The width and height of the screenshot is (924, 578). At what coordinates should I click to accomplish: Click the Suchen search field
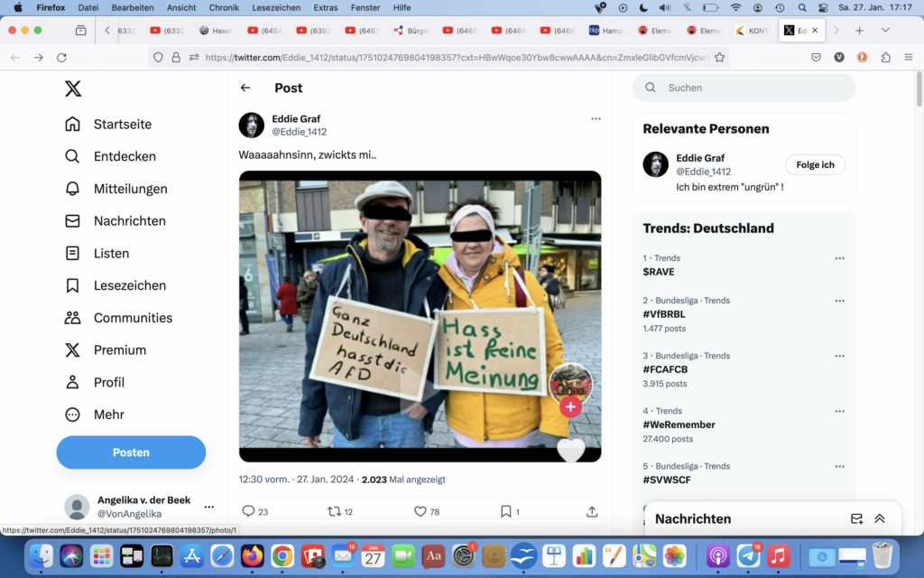(744, 88)
